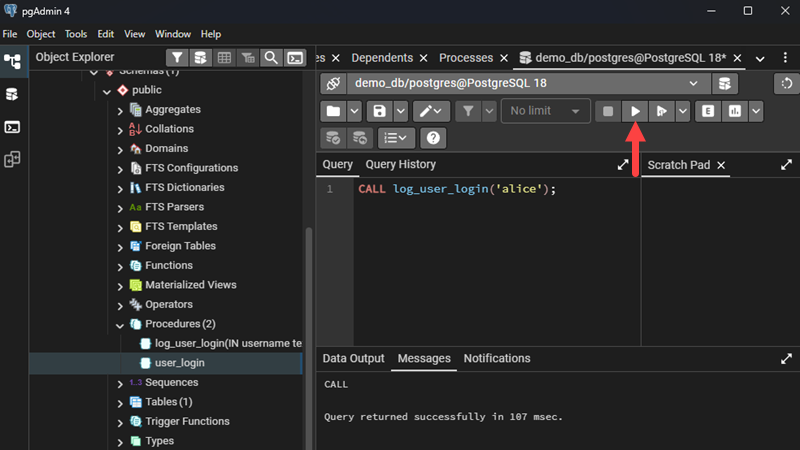Click the Edit pencil tool button

[x=431, y=111]
